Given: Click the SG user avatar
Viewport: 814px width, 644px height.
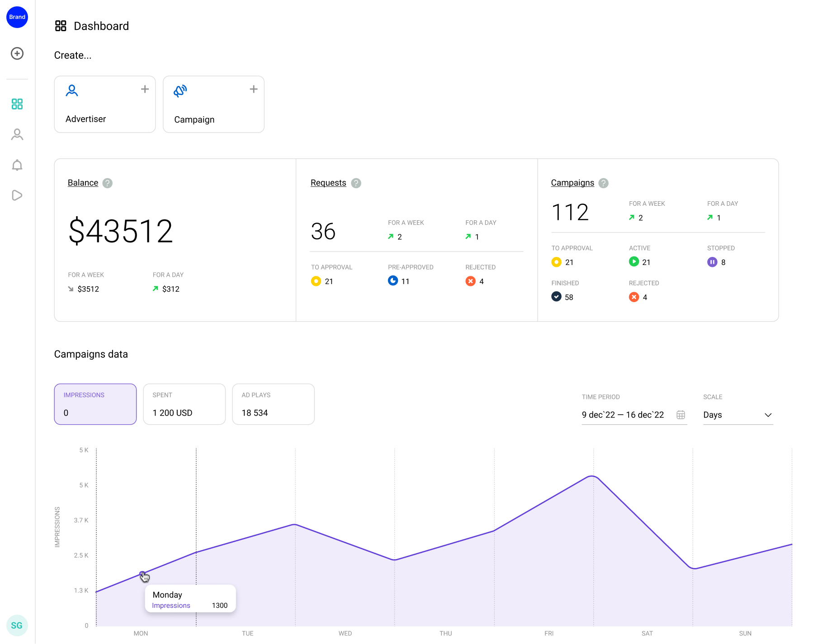Looking at the screenshot, I should point(17,625).
